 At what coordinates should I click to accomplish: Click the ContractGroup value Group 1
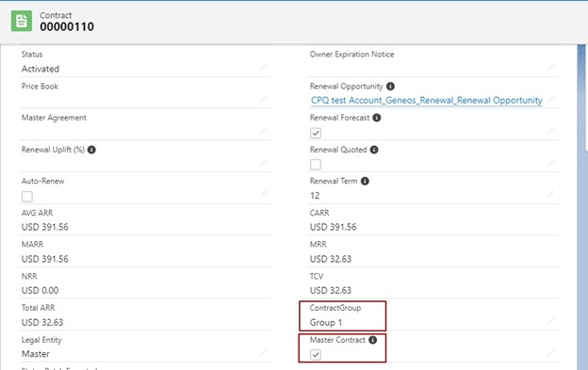pyautogui.click(x=326, y=322)
